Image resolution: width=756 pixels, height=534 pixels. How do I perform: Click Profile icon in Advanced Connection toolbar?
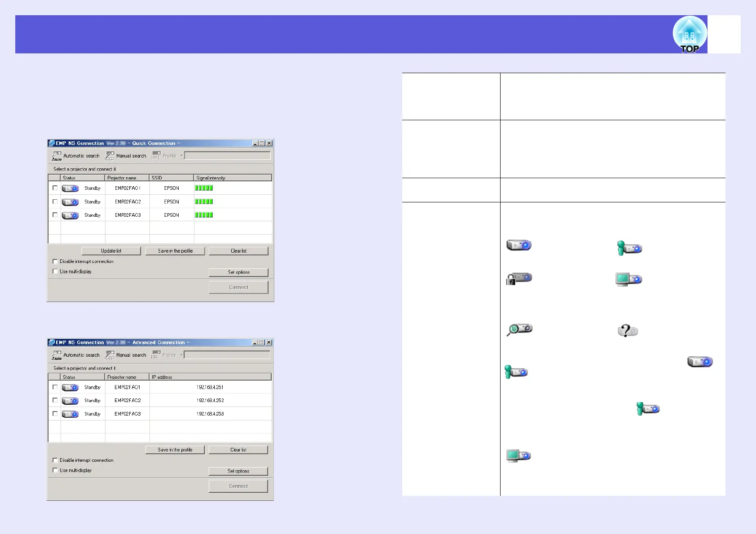[156, 355]
